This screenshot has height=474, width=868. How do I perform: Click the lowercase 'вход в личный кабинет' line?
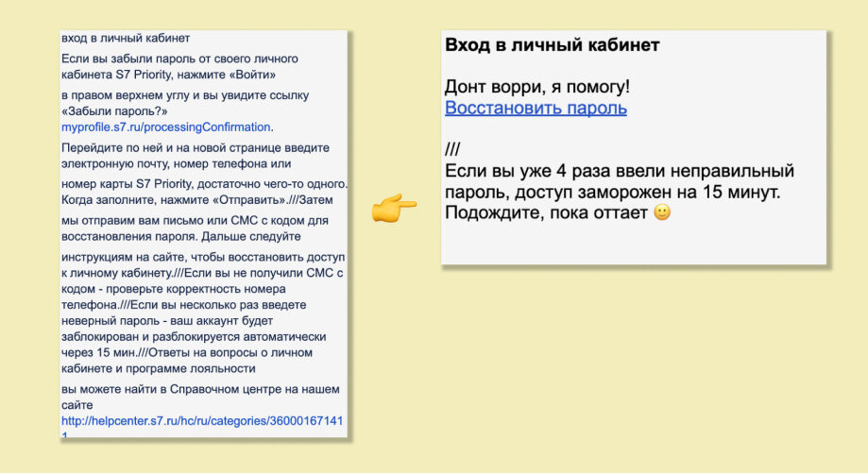coord(126,38)
